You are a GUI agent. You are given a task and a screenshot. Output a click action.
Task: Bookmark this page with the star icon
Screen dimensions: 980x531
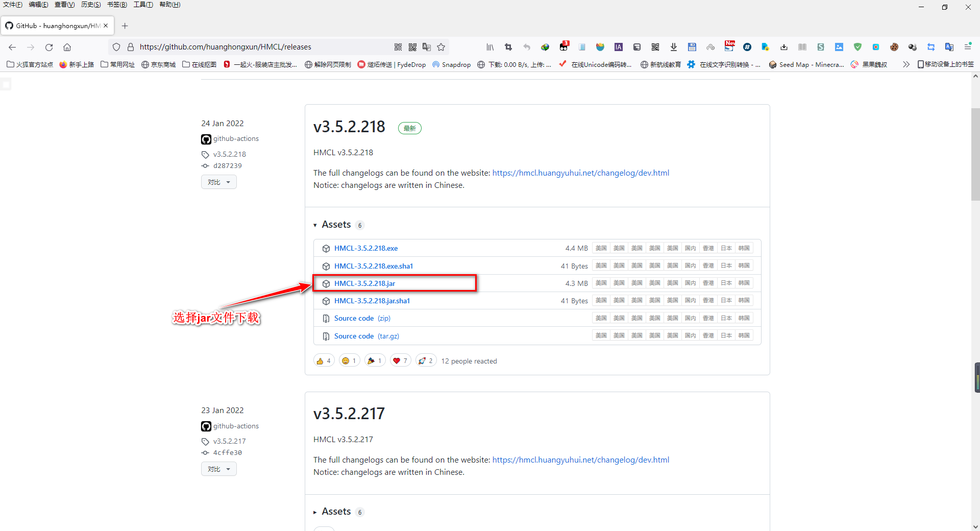[x=441, y=47]
